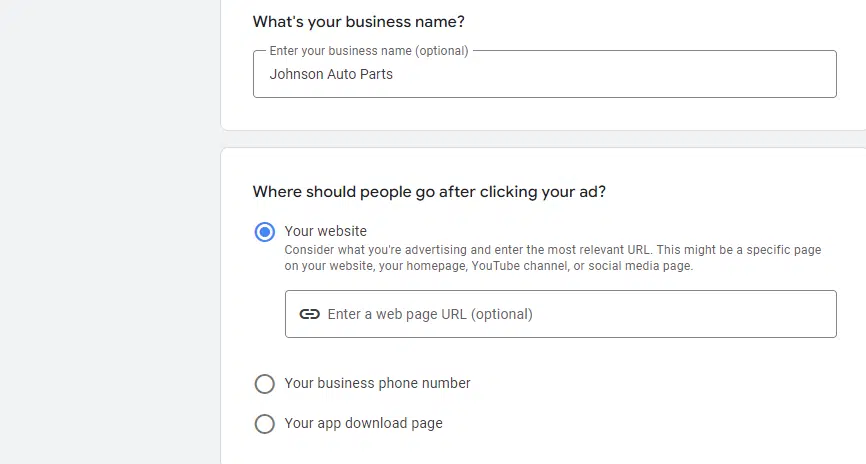The height and width of the screenshot is (464, 866).
Task: Click the link chain icon in URL field
Action: coord(310,314)
